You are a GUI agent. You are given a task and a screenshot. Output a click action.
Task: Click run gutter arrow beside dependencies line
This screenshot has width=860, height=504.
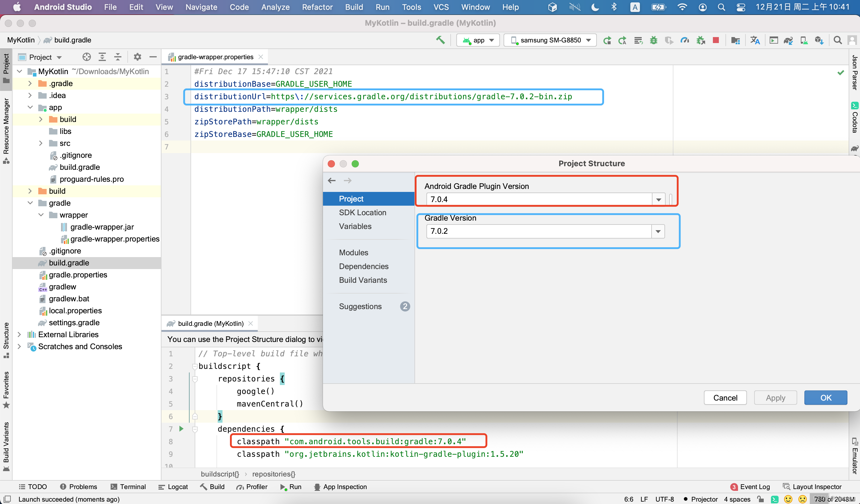181,429
